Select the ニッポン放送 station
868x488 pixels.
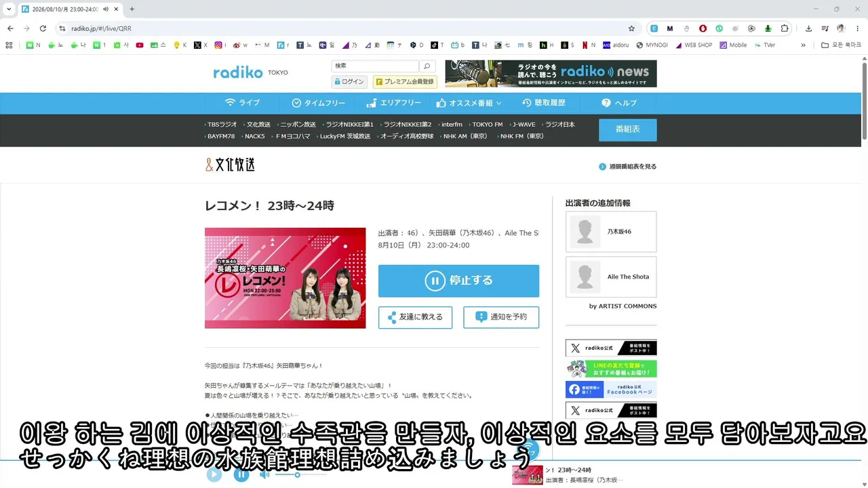pyautogui.click(x=298, y=125)
